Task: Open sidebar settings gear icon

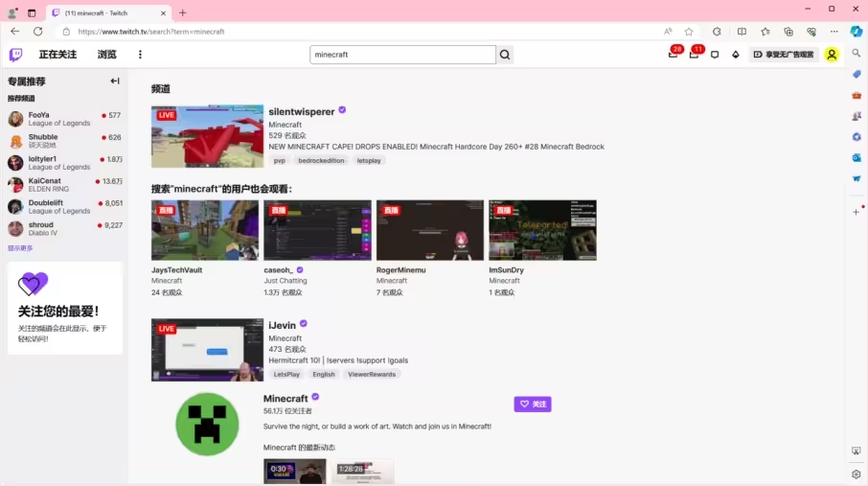Action: (857, 474)
